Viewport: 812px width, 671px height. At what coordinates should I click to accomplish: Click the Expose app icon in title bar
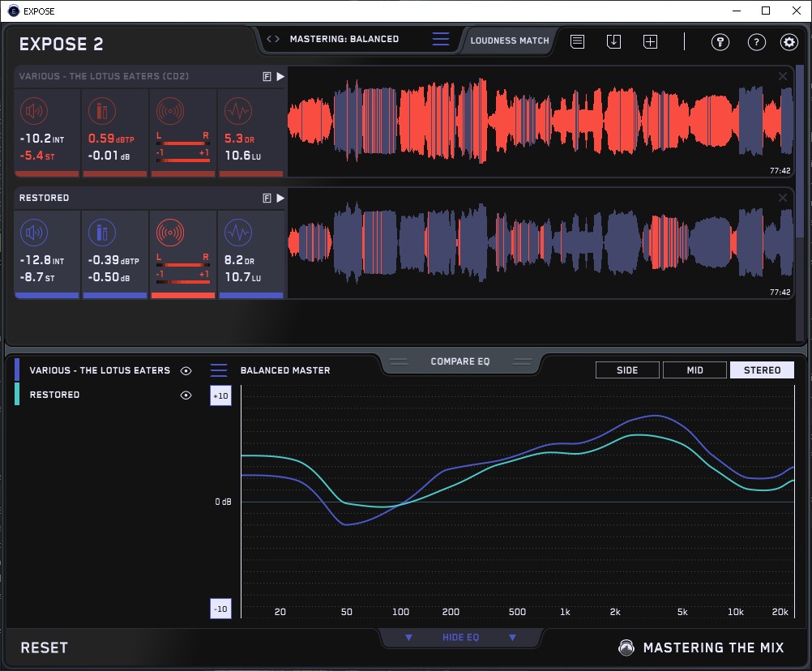coord(14,11)
